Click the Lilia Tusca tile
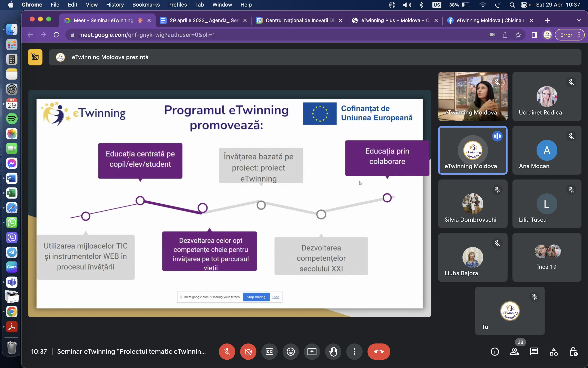This screenshot has height=368, width=588. tap(547, 204)
